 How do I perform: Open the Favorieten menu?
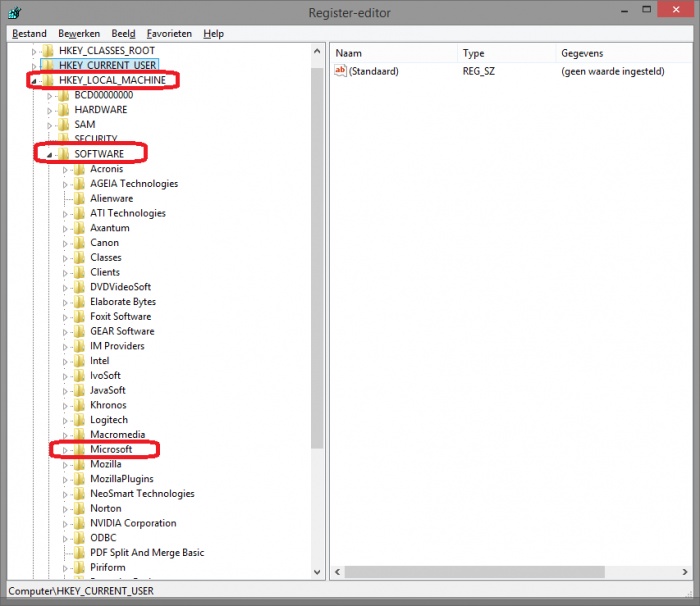(x=169, y=33)
